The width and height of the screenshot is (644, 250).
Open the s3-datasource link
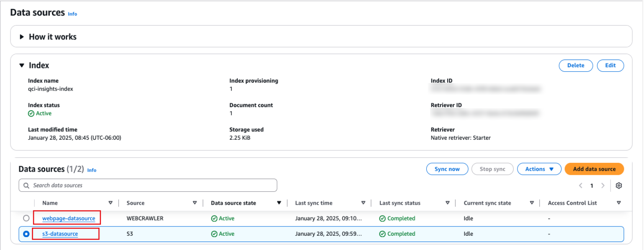point(60,234)
